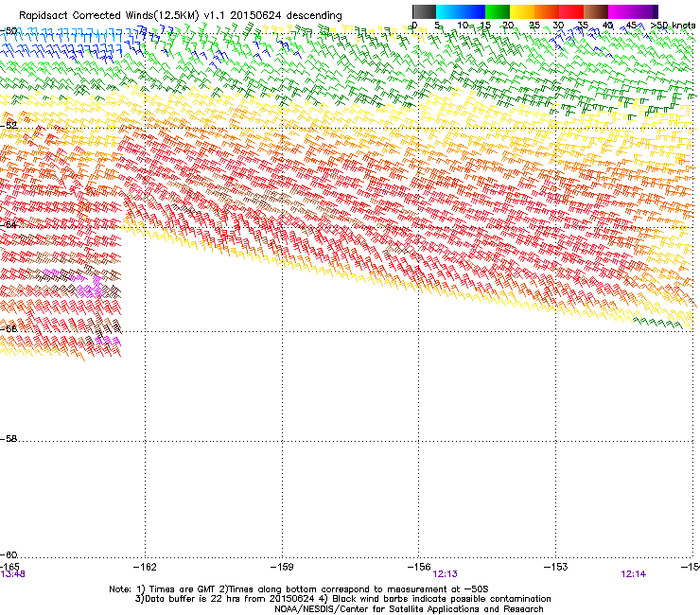Click the 'Rapidscat Corrected Winds(12.5KM)' title text
The image size is (700, 615).
(x=109, y=16)
